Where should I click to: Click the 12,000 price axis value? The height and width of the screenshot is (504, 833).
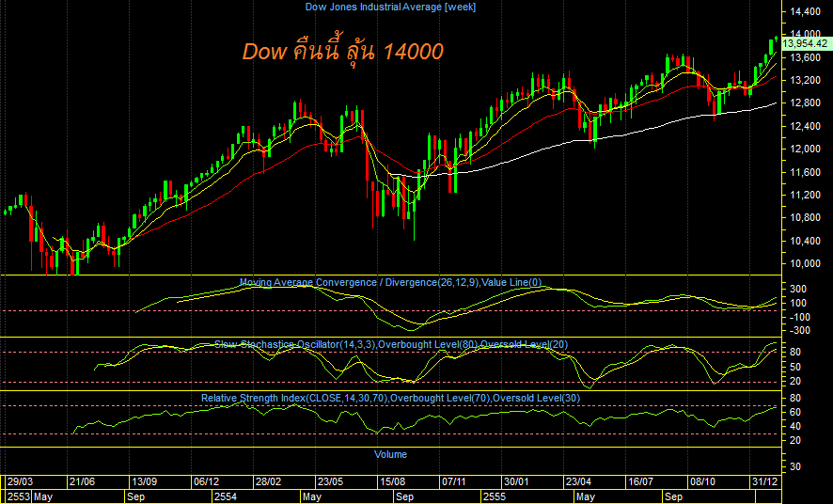click(x=805, y=150)
